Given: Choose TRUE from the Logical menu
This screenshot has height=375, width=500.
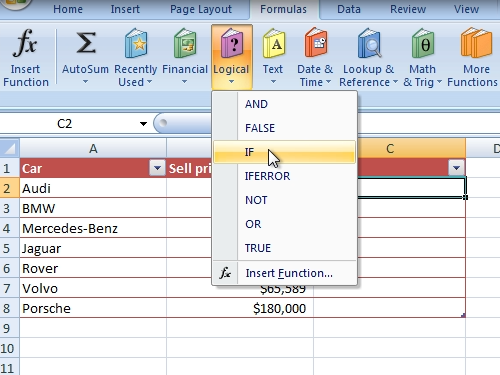Looking at the screenshot, I should pos(284,248).
